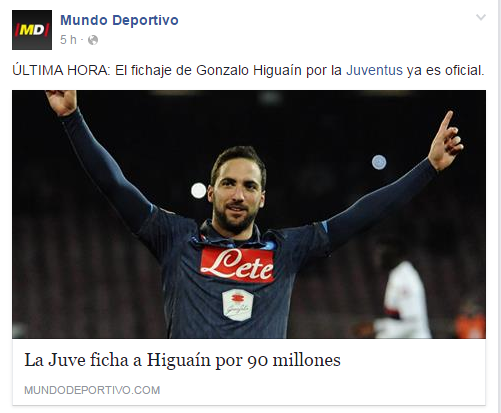The image size is (501, 413).
Task: Open the Higuaín article preview image
Action: click(x=249, y=214)
